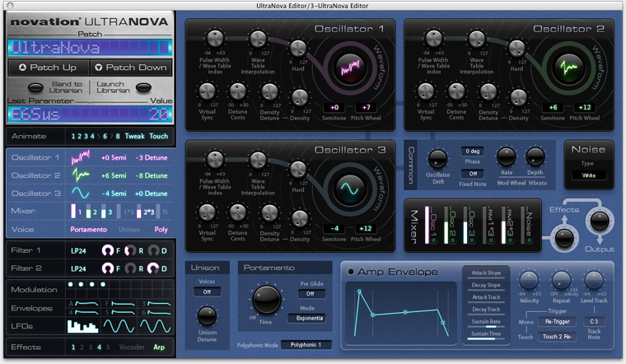Click Oscillator 1 Semitone value box
This screenshot has width=626, height=364.
pos(334,107)
